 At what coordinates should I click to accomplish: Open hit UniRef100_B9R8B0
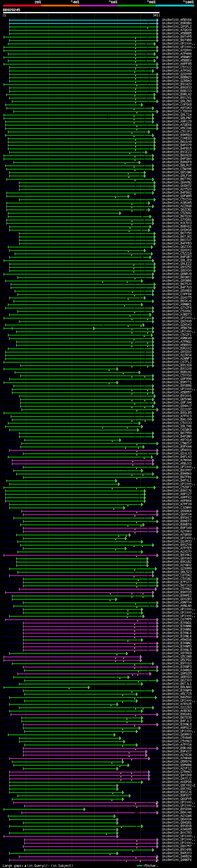point(177,23)
